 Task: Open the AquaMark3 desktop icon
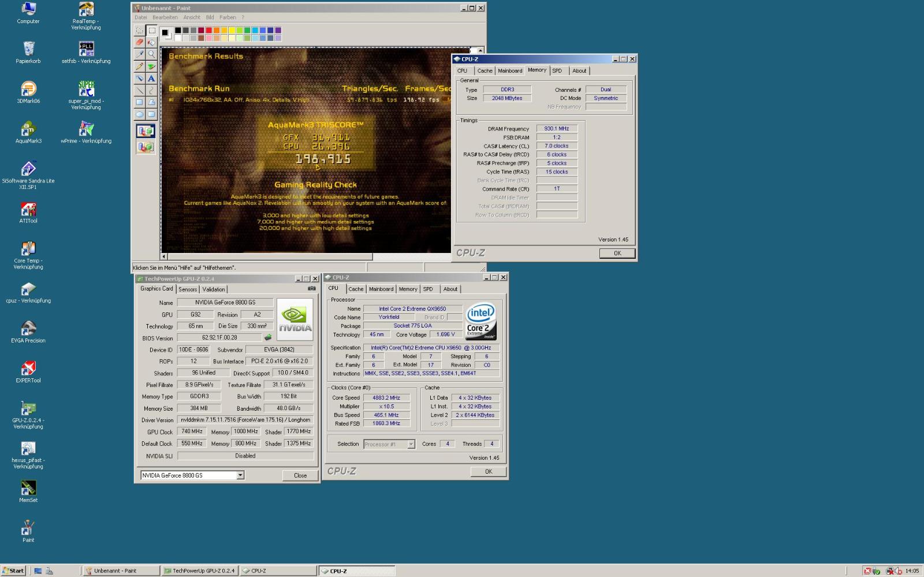point(28,132)
